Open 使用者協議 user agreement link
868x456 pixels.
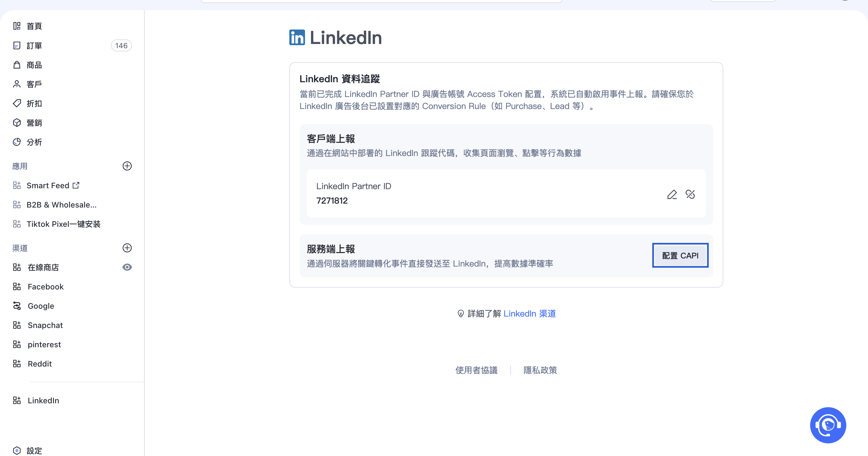(476, 370)
